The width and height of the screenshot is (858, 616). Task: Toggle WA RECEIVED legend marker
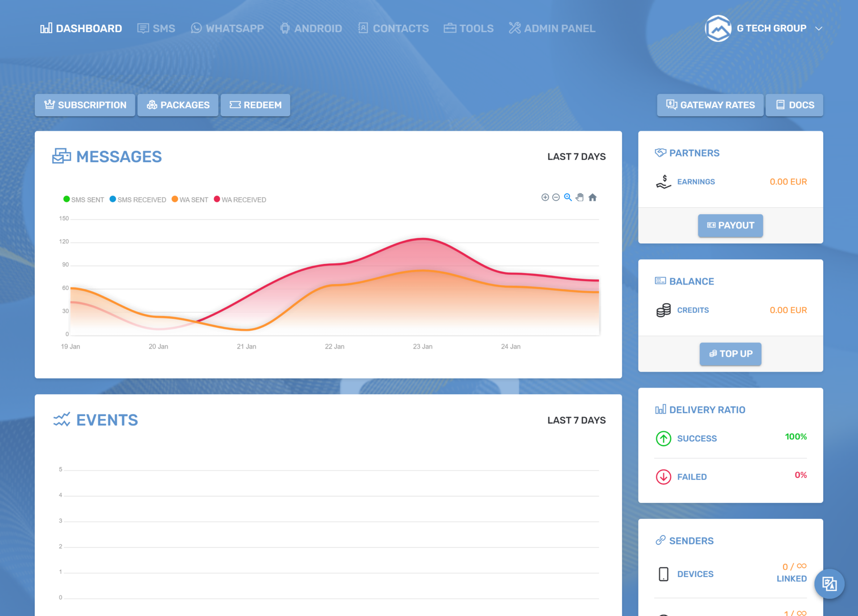coord(217,199)
